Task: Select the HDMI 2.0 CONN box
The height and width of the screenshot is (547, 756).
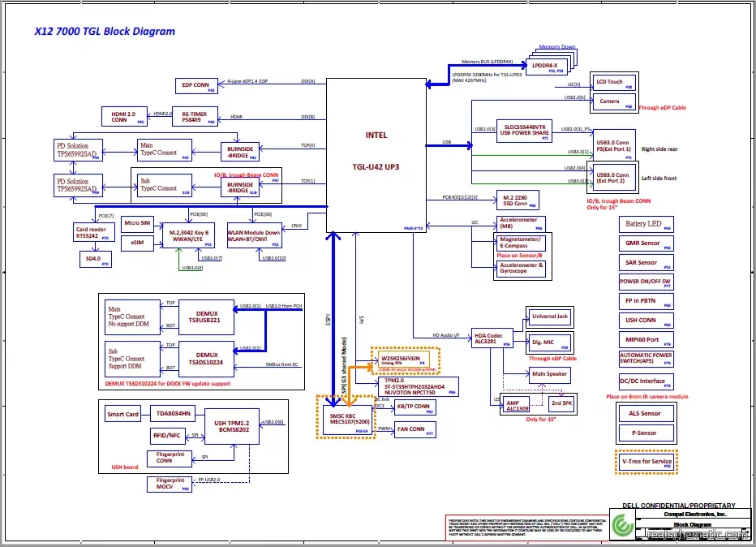Action: click(124, 116)
